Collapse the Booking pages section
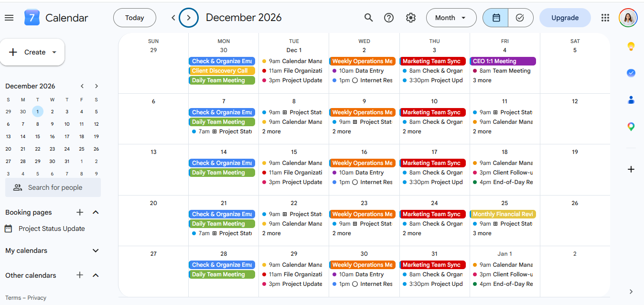 96,212
